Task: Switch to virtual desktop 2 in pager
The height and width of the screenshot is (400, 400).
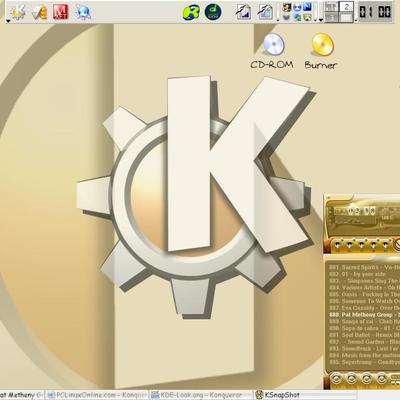Action: pos(347,7)
